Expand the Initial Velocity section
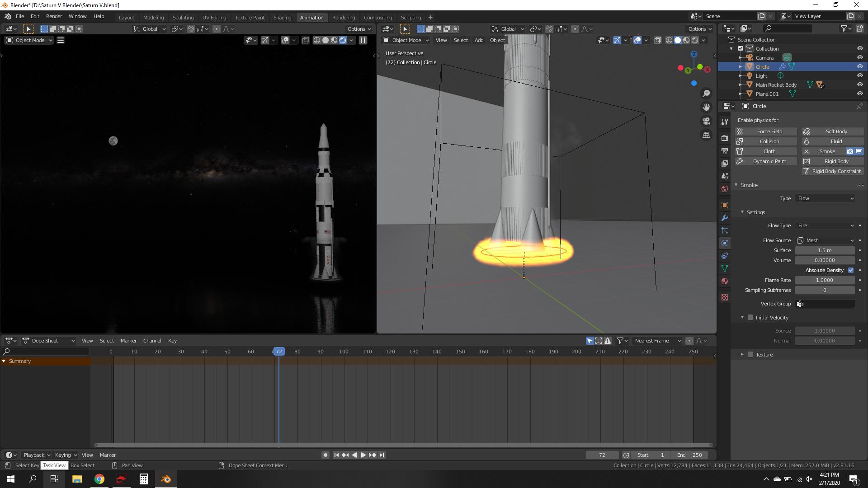 (x=742, y=318)
